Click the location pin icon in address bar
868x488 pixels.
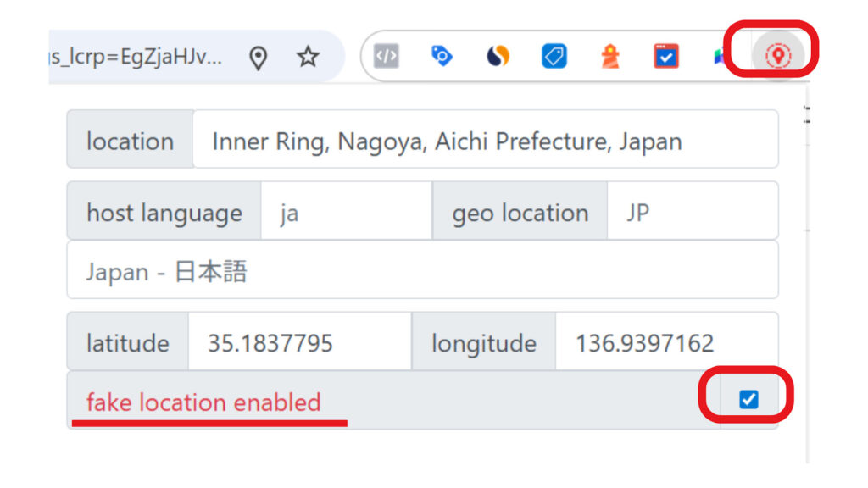(x=259, y=57)
